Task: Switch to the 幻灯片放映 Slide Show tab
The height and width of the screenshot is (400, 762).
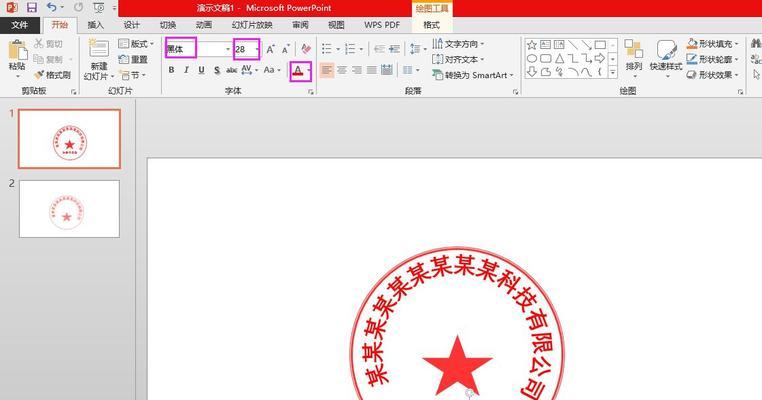Action: [252, 25]
